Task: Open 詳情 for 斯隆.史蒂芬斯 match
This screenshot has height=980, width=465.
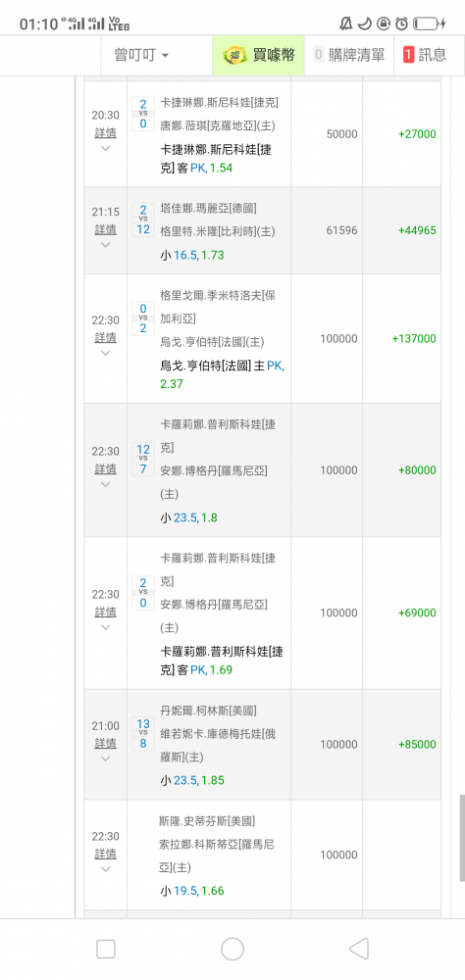Action: (105, 854)
